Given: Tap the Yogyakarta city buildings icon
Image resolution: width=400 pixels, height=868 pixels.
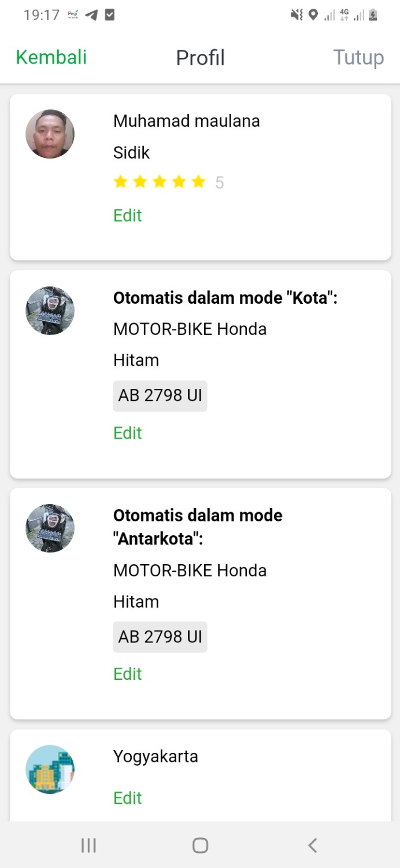Looking at the screenshot, I should [50, 769].
